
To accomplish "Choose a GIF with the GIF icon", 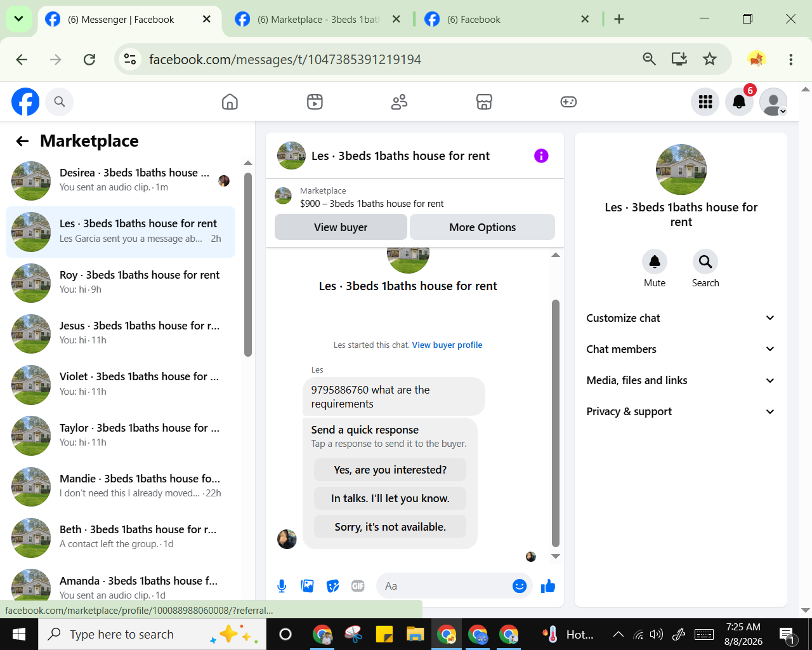I will pyautogui.click(x=358, y=586).
